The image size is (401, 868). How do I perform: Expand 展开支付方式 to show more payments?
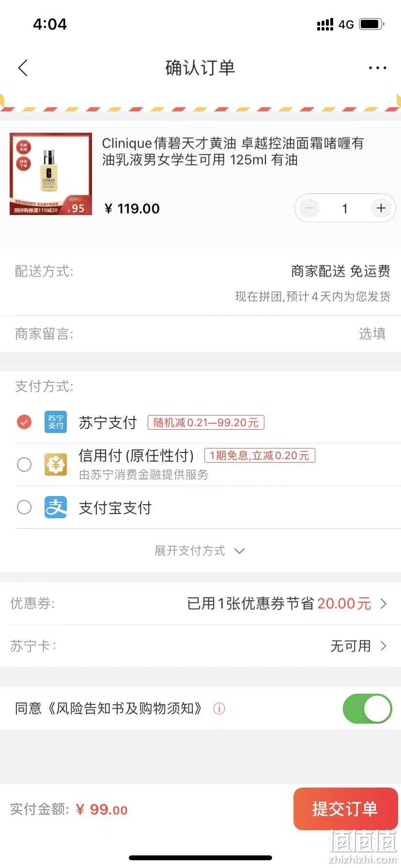tap(200, 551)
